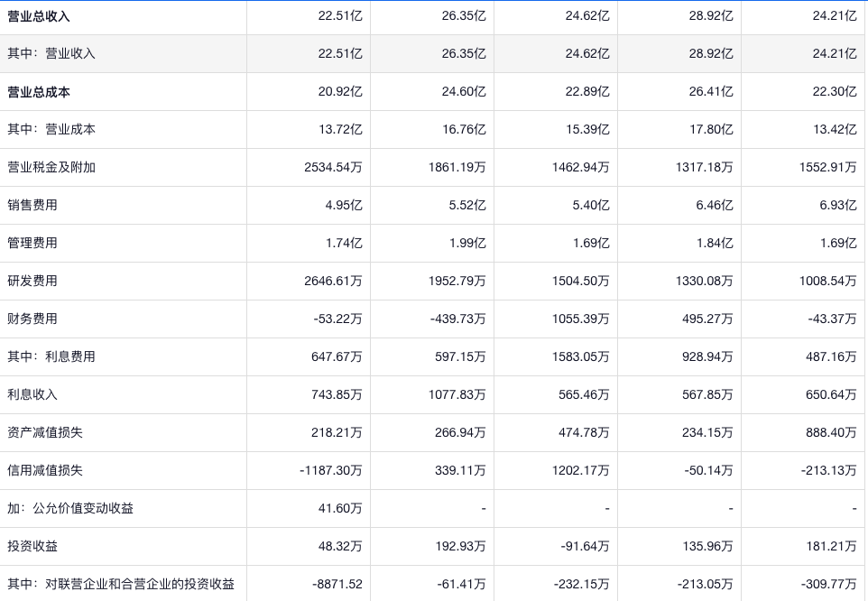The width and height of the screenshot is (868, 601).
Task: Click the 营业总收入 row label
Action: point(39,16)
